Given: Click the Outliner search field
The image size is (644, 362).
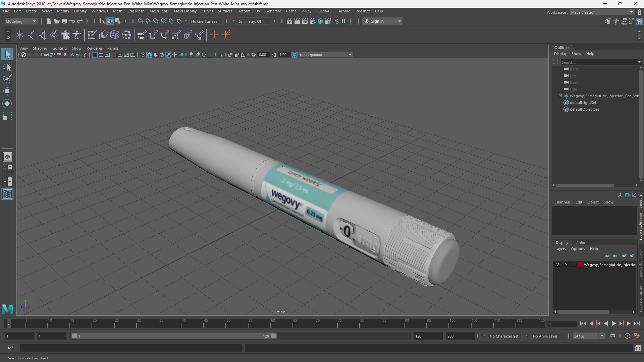Looking at the screenshot, I should point(600,62).
